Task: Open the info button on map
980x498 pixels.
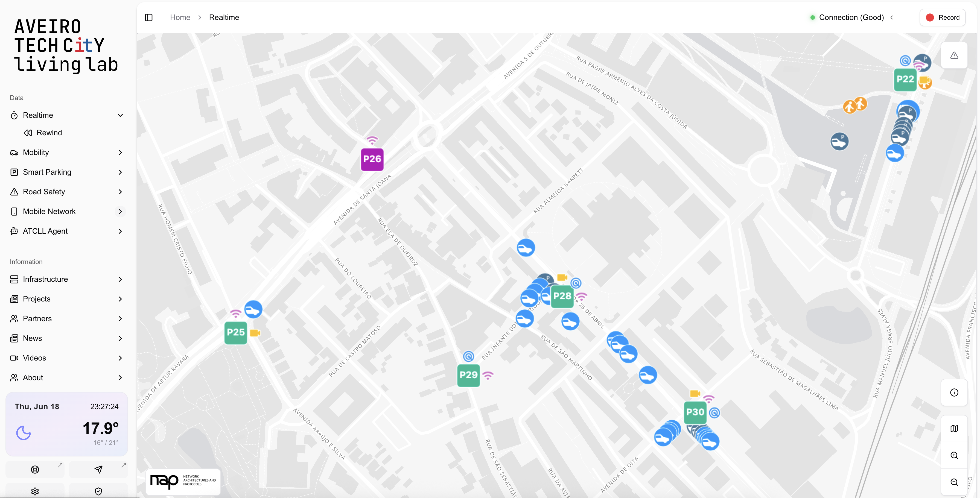Action: click(x=954, y=393)
